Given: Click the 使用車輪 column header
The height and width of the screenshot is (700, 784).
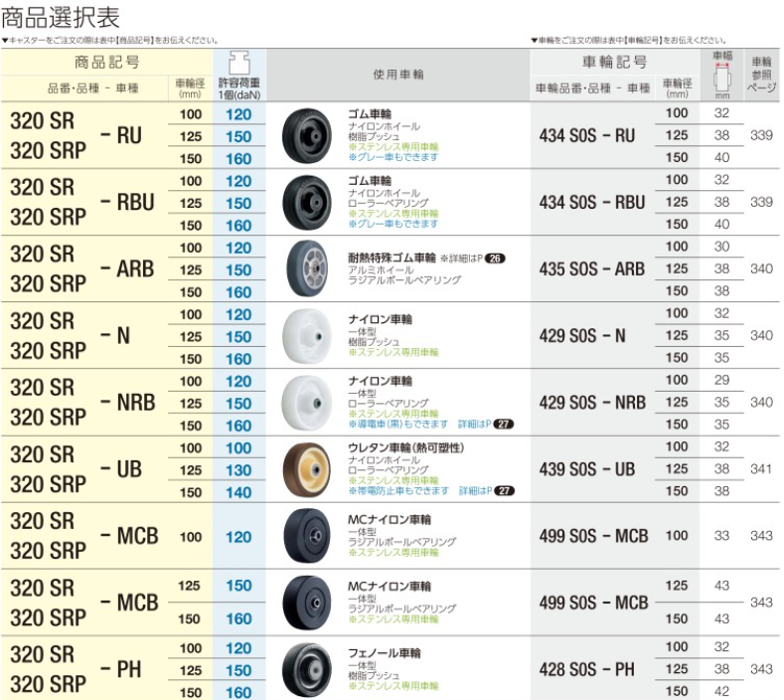Looking at the screenshot, I should [x=397, y=75].
